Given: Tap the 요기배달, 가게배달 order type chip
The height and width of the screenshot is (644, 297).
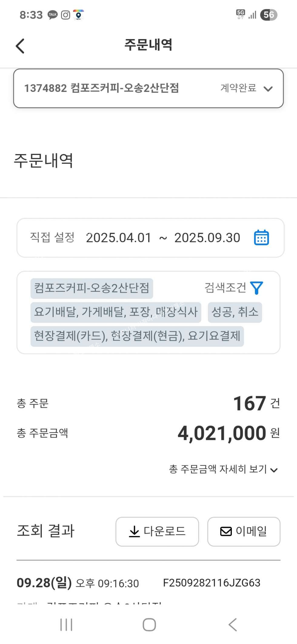Looking at the screenshot, I should point(116,312).
